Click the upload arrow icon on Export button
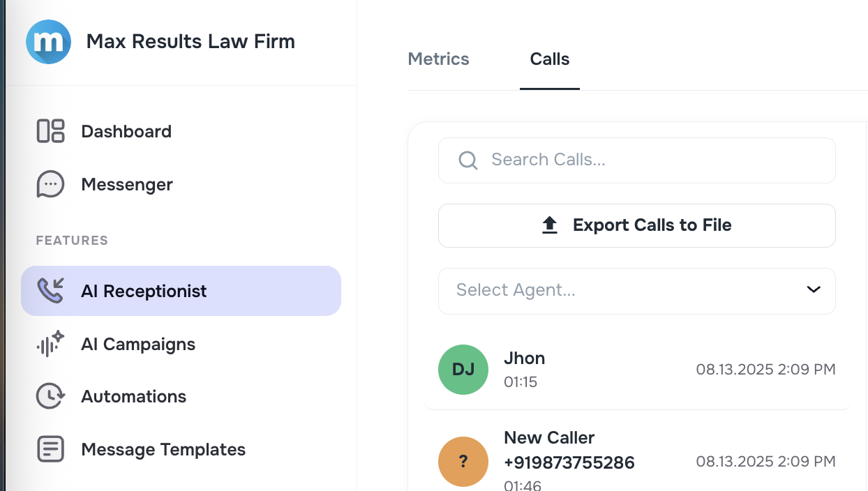Screen dimensions: 868x491 [x=550, y=225]
